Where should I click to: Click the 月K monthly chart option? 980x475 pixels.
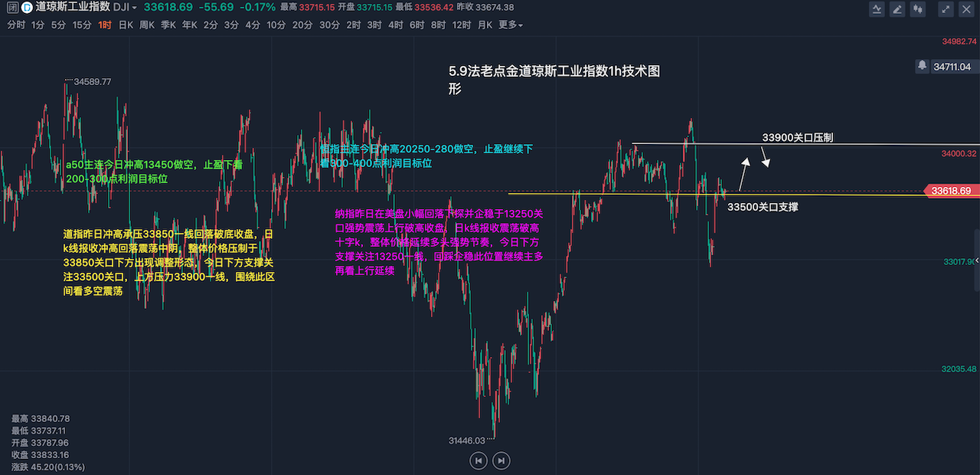pyautogui.click(x=485, y=25)
